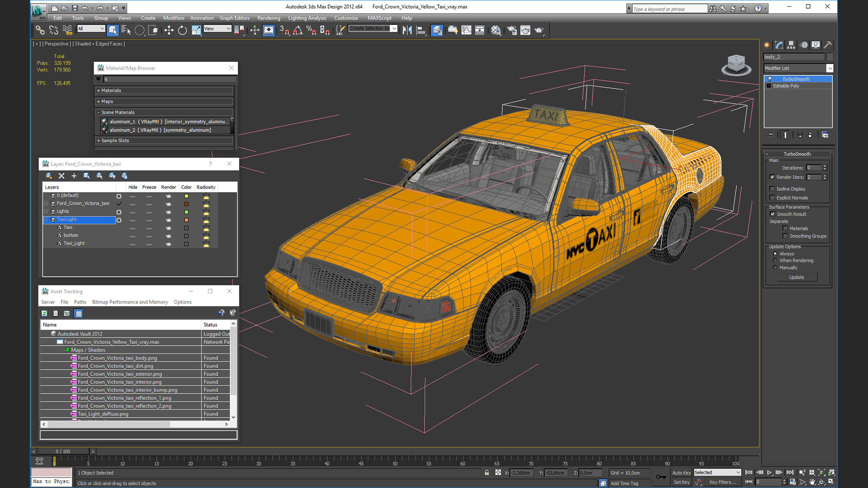Open the Modifiers menu
This screenshot has height=488, width=868.
tap(174, 18)
